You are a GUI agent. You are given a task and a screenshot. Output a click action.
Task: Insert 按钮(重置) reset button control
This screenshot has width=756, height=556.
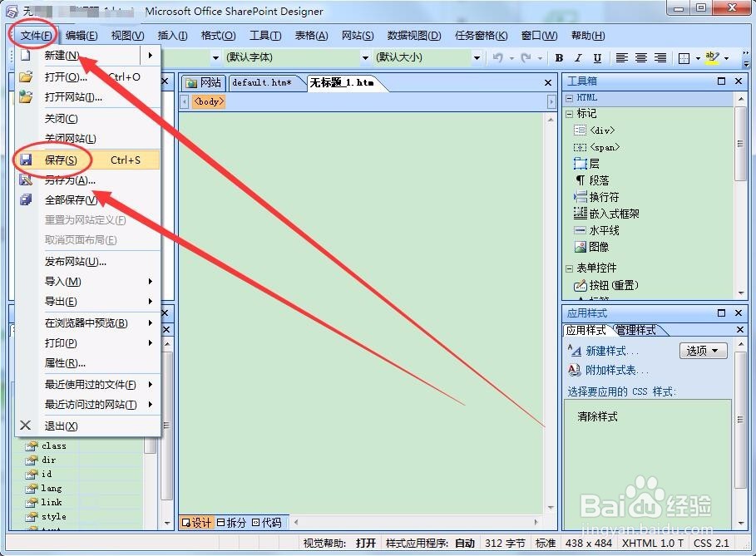[x=606, y=285]
